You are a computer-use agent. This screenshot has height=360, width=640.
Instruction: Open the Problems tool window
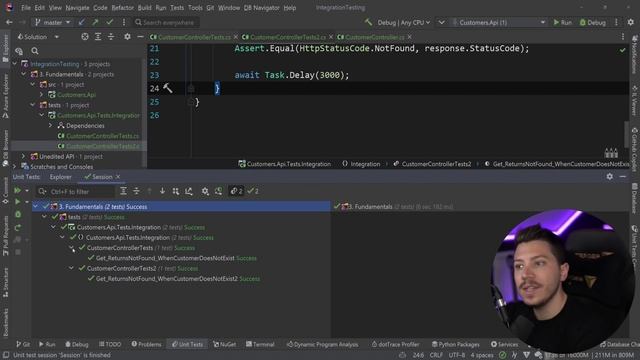point(146,344)
